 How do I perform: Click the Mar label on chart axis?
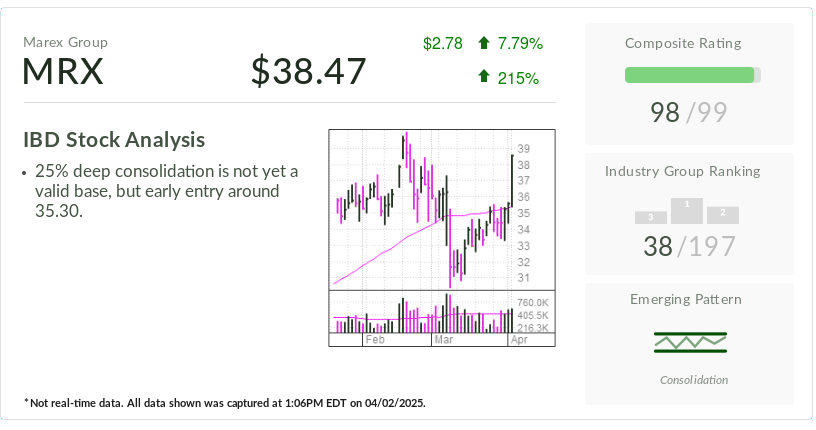click(443, 340)
